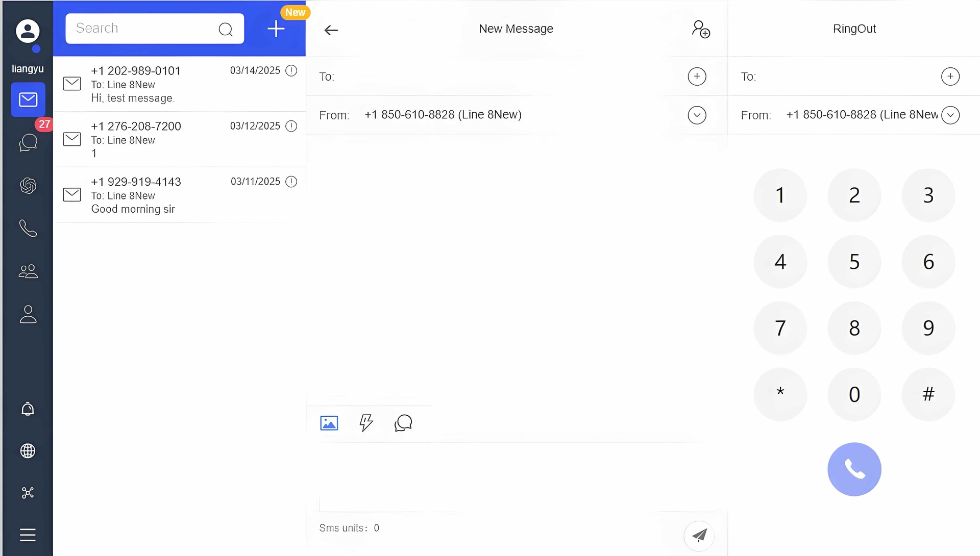Select the SMS messages sidebar tab
Viewport: 980px width, 556px height.
coord(28,99)
